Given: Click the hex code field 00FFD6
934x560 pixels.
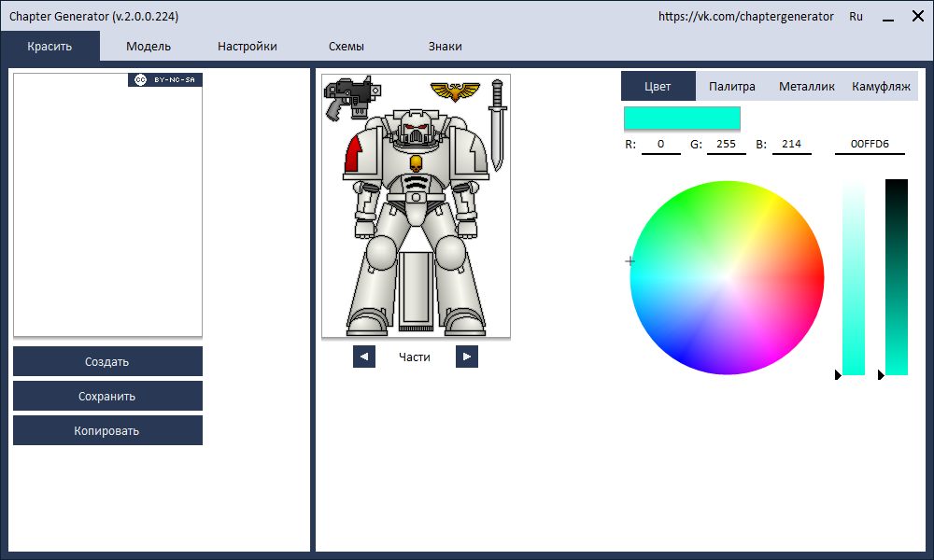Looking at the screenshot, I should tap(870, 145).
